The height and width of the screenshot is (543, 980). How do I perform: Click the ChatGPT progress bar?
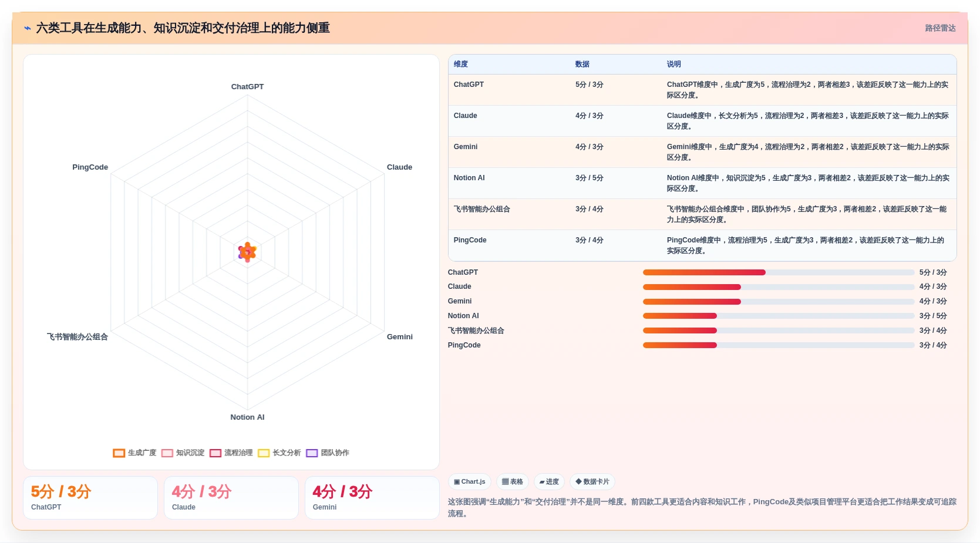(x=779, y=272)
